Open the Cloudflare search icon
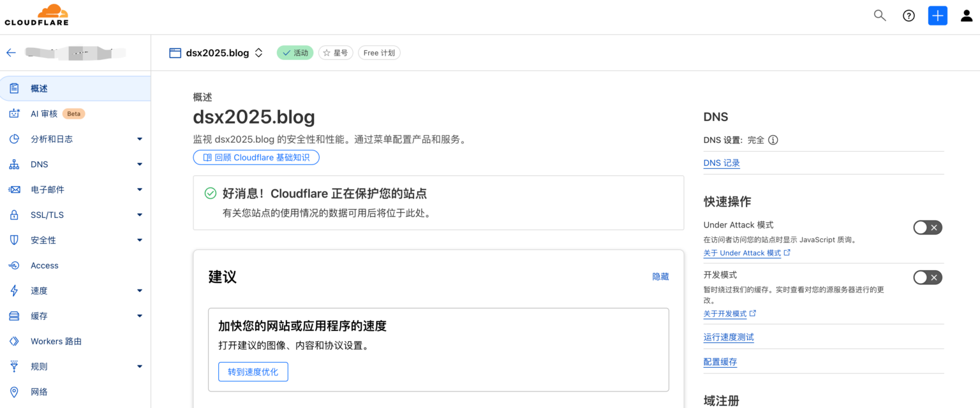 pos(879,15)
